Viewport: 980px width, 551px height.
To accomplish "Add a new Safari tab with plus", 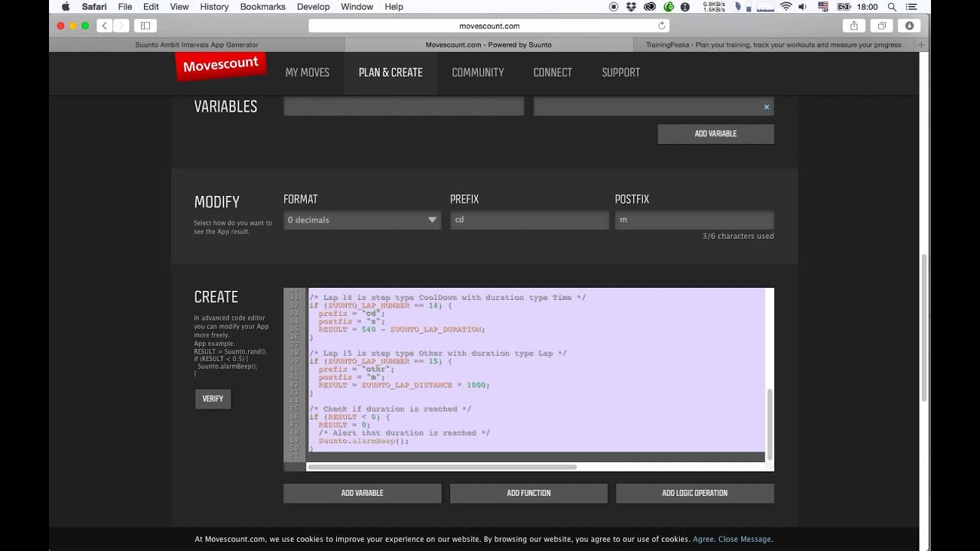I will tap(922, 44).
